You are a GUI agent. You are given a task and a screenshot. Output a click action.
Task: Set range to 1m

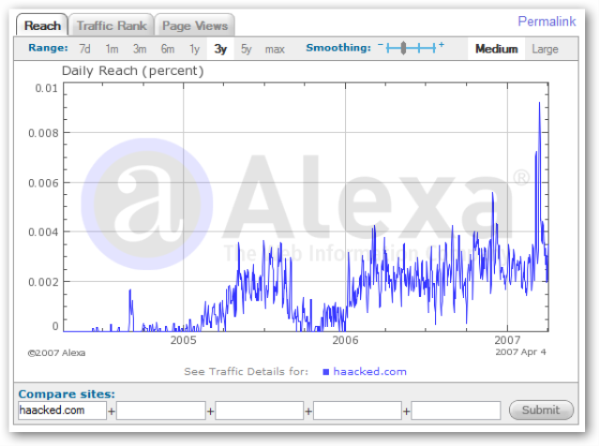pyautogui.click(x=112, y=49)
